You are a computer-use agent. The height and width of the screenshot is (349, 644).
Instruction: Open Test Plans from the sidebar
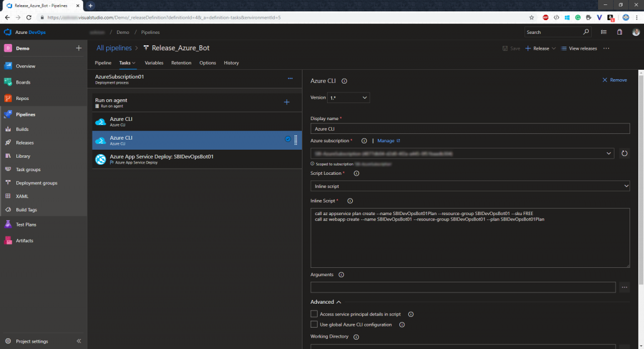26,224
